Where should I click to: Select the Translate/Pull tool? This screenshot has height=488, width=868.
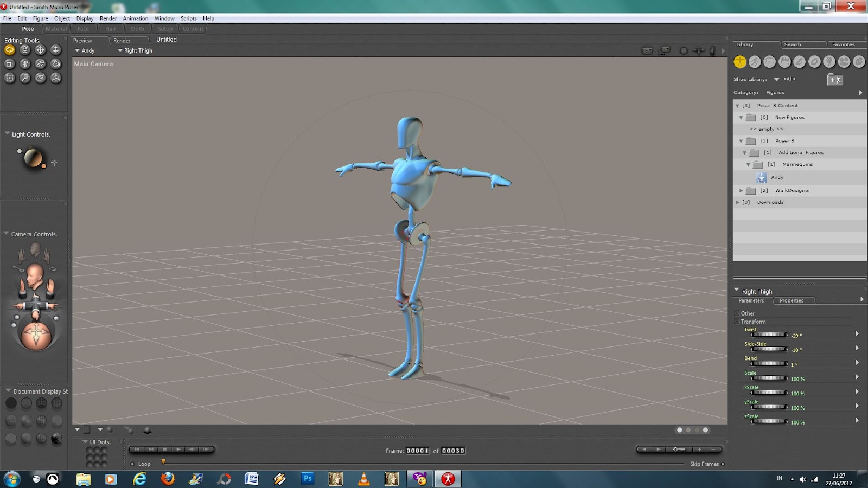40,50
